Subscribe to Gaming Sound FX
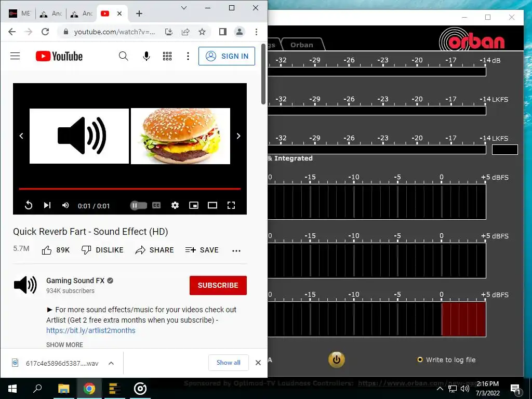 coord(218,285)
